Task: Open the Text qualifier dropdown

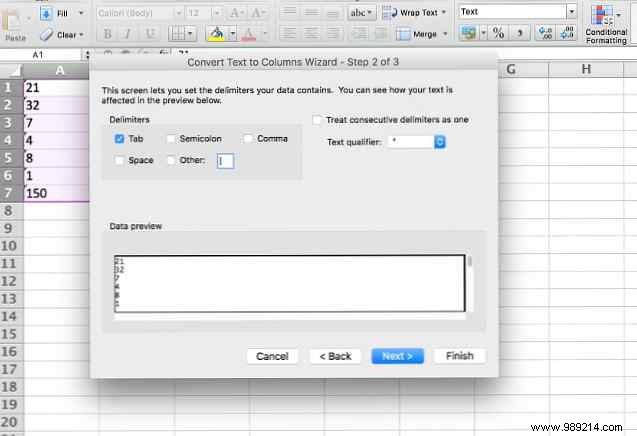Action: point(440,142)
